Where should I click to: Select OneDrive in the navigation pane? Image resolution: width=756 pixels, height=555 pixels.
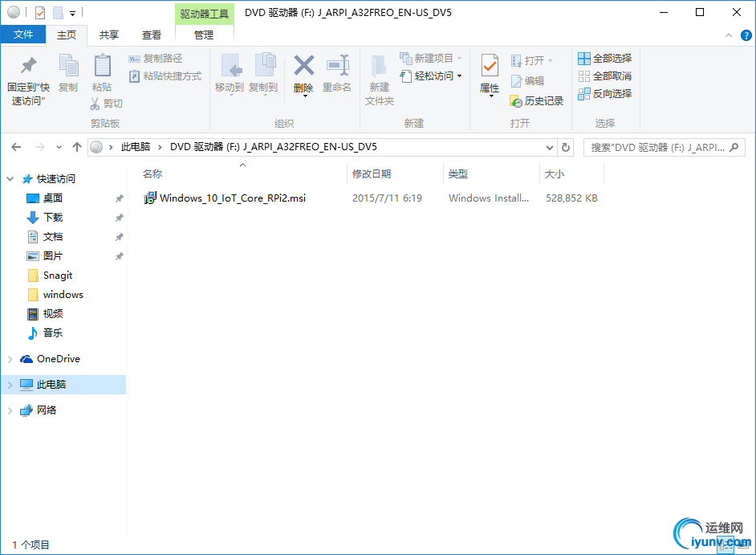point(59,359)
